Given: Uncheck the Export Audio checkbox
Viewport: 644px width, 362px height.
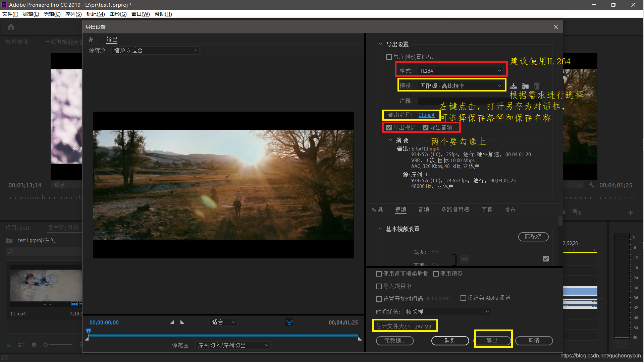Looking at the screenshot, I should click(x=425, y=128).
